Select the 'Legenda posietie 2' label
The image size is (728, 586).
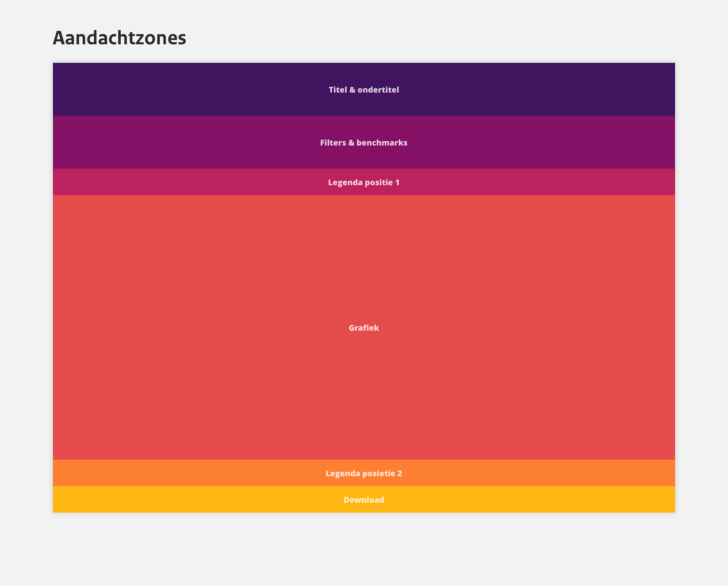coord(364,474)
